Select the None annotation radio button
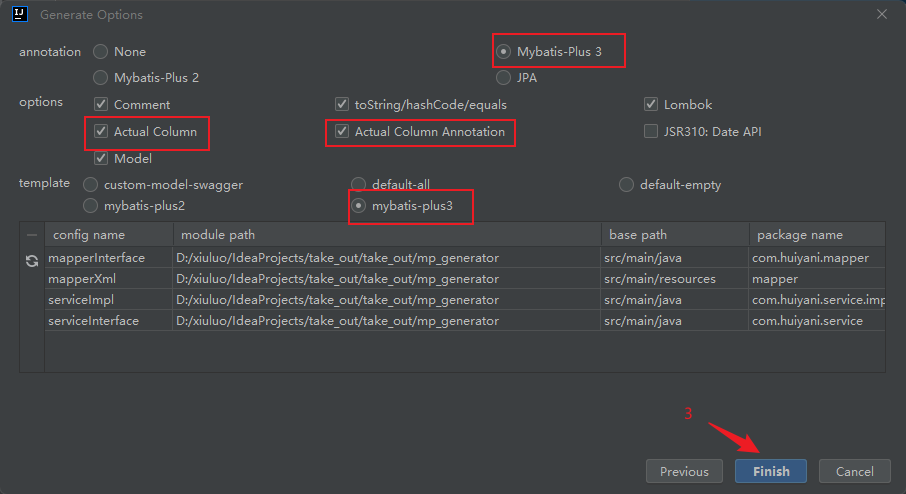Image resolution: width=906 pixels, height=494 pixels. pyautogui.click(x=101, y=51)
